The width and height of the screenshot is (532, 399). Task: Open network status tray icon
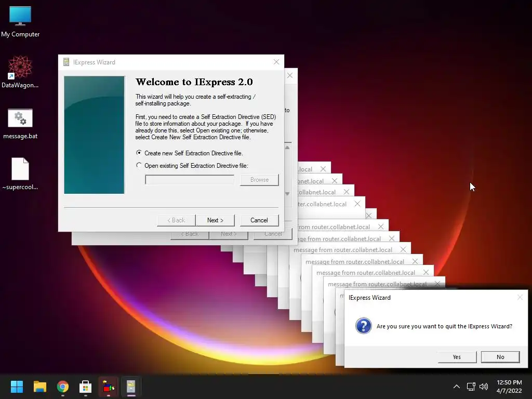(471, 387)
